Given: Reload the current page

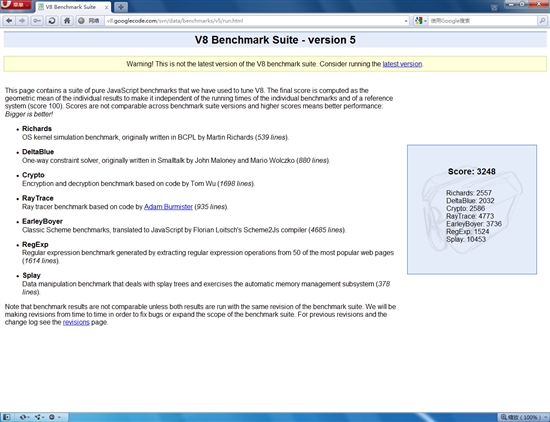Looking at the screenshot, I should pyautogui.click(x=52, y=21).
